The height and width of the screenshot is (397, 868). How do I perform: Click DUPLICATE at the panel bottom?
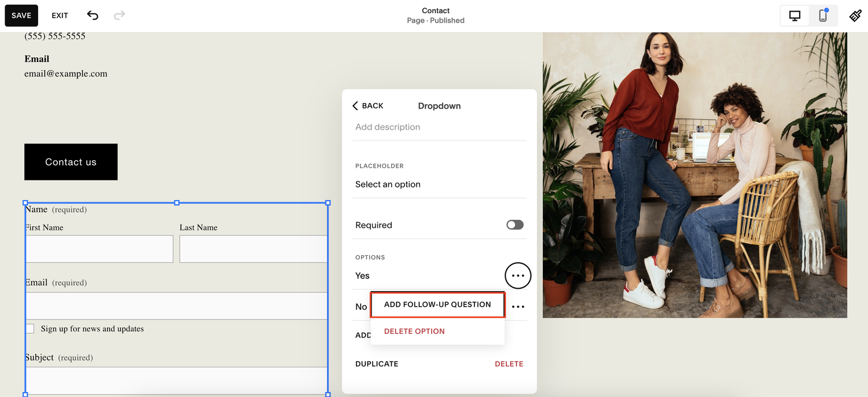pos(377,363)
